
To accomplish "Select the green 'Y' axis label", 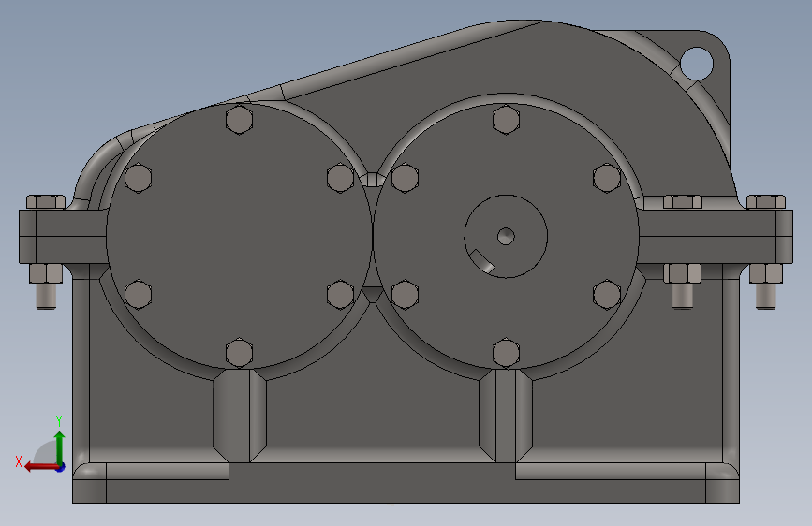I will (x=59, y=420).
